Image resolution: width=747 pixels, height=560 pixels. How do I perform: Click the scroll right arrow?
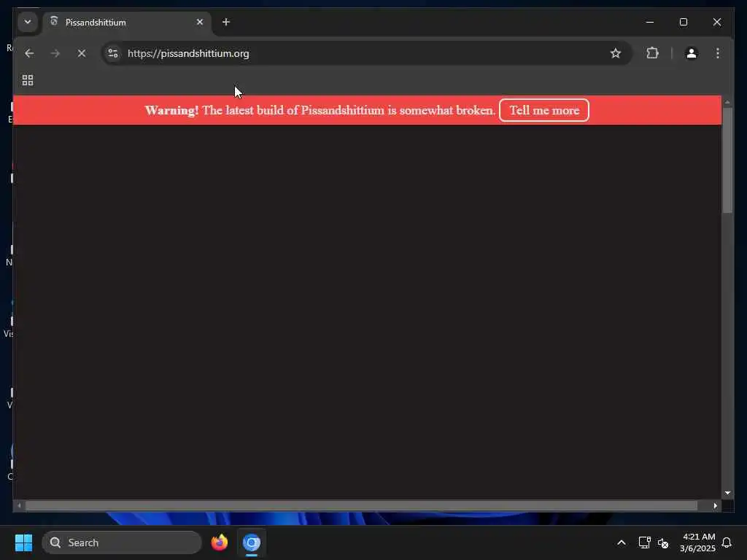click(715, 505)
